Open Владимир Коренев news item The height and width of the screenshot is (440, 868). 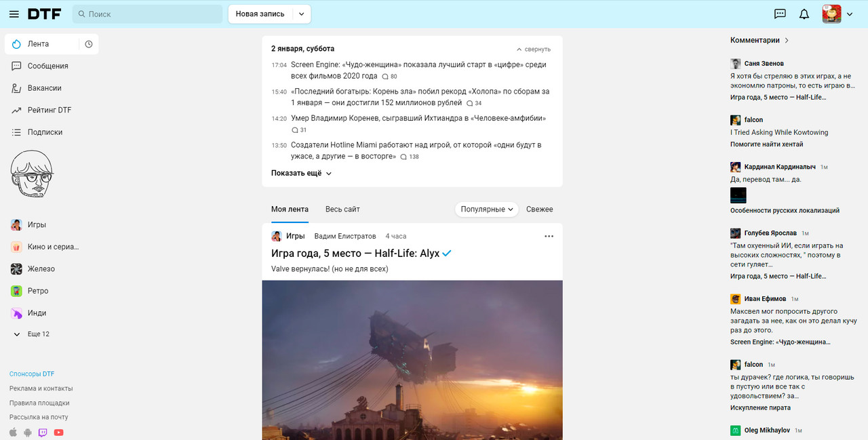(x=418, y=118)
